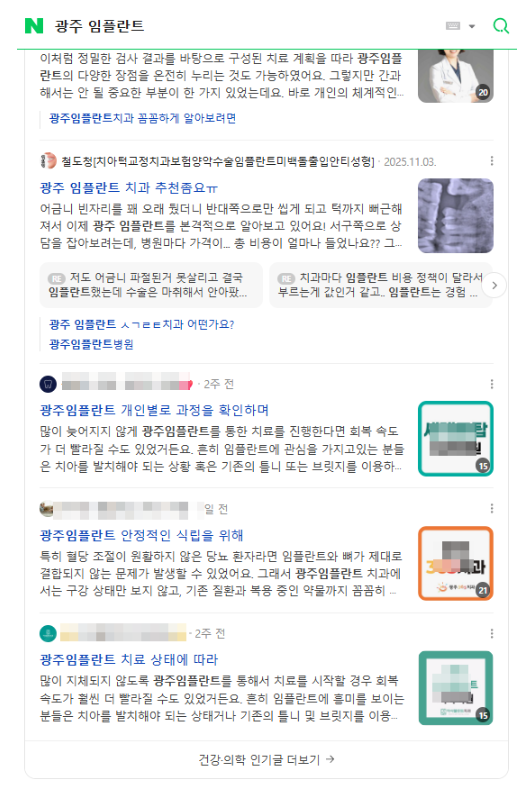Image resolution: width=523 pixels, height=790 pixels.
Task: Open related link 광주임플란트병원
Action: point(91,344)
